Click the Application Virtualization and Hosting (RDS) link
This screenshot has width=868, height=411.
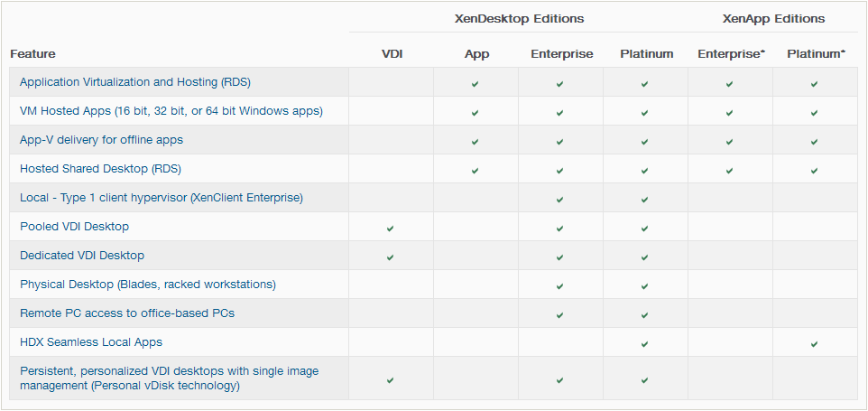(135, 82)
